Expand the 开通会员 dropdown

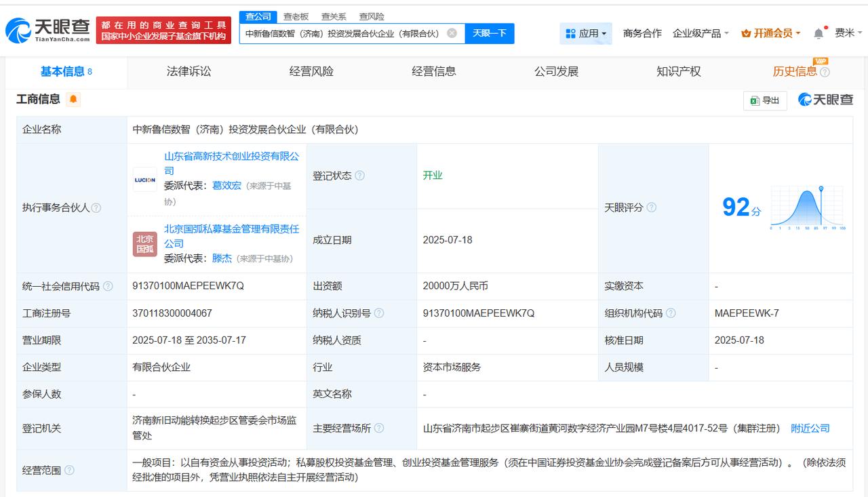pos(771,33)
